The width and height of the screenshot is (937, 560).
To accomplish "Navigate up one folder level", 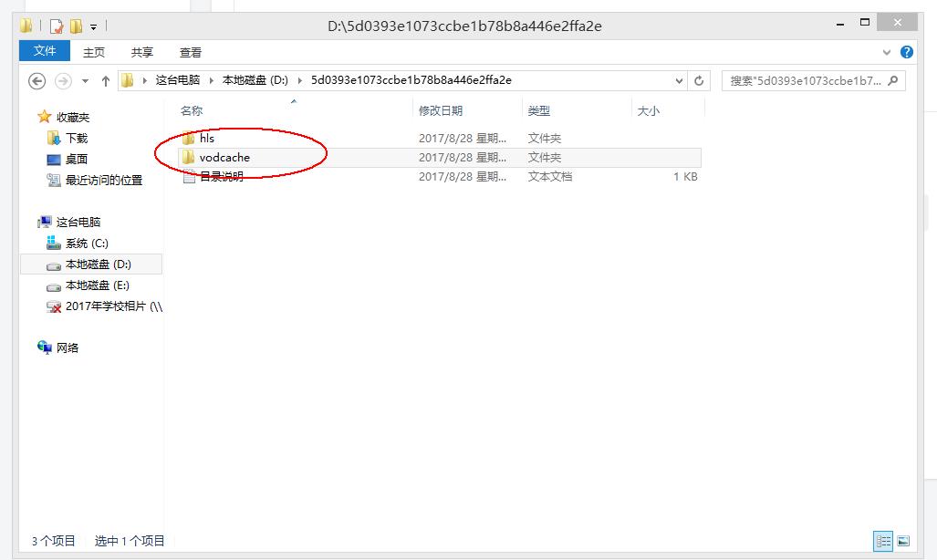I will (x=105, y=80).
